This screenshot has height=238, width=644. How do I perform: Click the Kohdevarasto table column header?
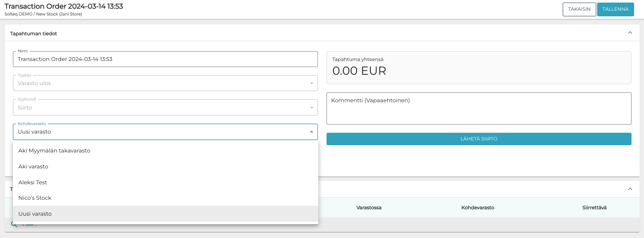pyautogui.click(x=478, y=208)
